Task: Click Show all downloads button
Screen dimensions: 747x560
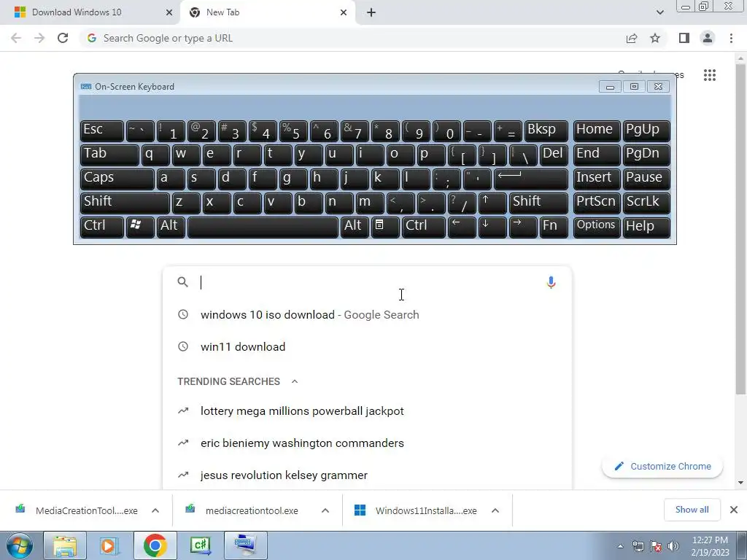Action: 692,510
